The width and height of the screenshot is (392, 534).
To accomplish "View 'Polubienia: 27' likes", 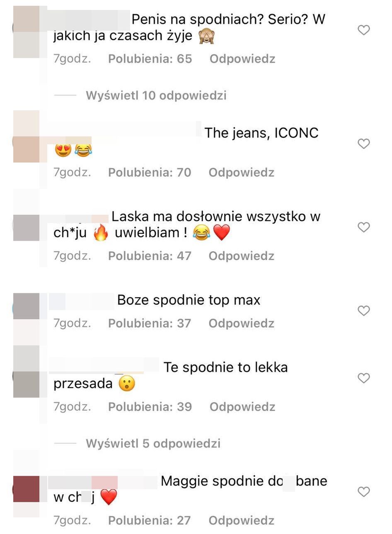I will click(150, 520).
